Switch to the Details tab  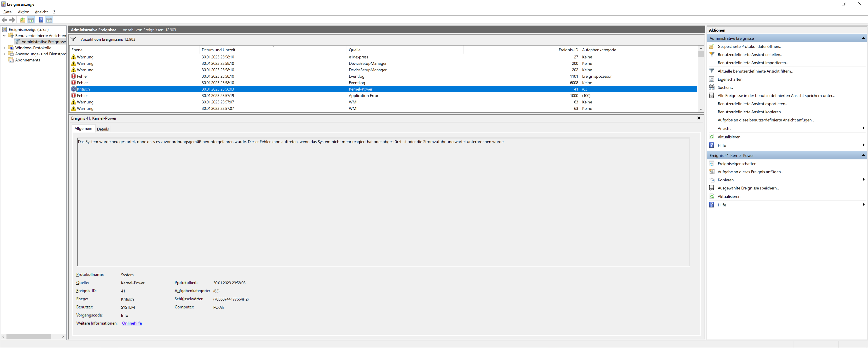[103, 129]
